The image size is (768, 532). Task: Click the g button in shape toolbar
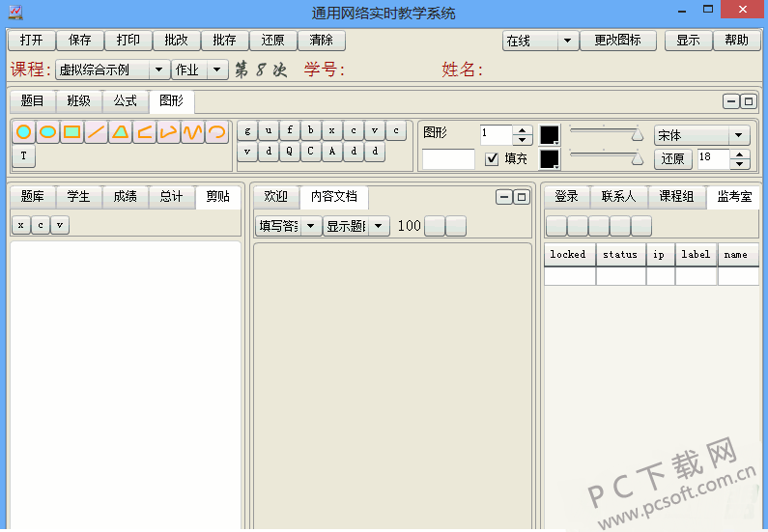247,130
